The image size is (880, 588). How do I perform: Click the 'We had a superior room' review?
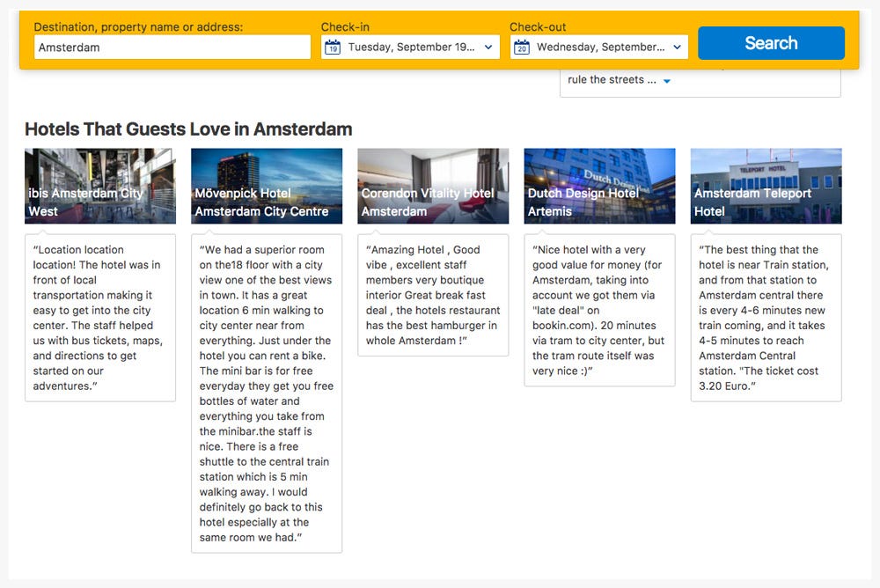pyautogui.click(x=267, y=393)
